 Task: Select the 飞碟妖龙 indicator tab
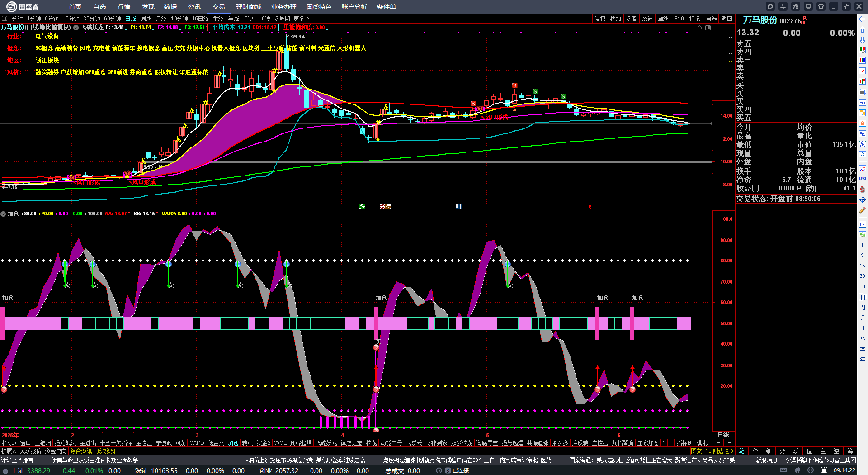pos(325,443)
